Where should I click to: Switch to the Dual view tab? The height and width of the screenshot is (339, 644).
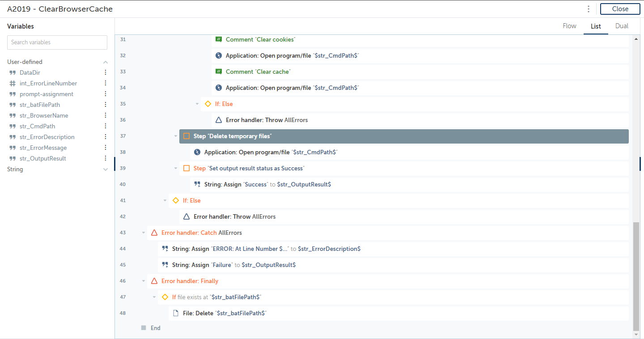click(x=622, y=26)
